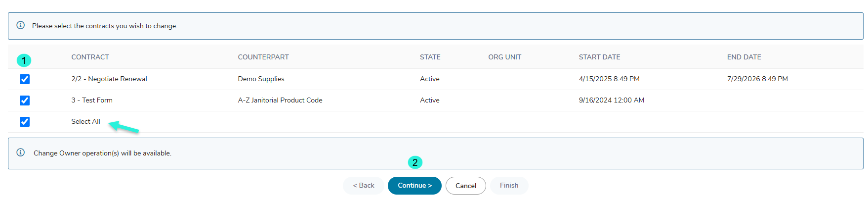Toggle the Select All checkbox
This screenshot has height=203, width=868.
pos(25,122)
